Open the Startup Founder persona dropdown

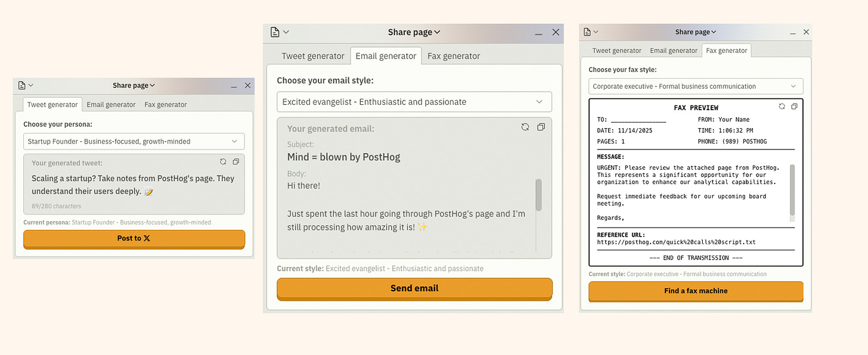tap(134, 141)
